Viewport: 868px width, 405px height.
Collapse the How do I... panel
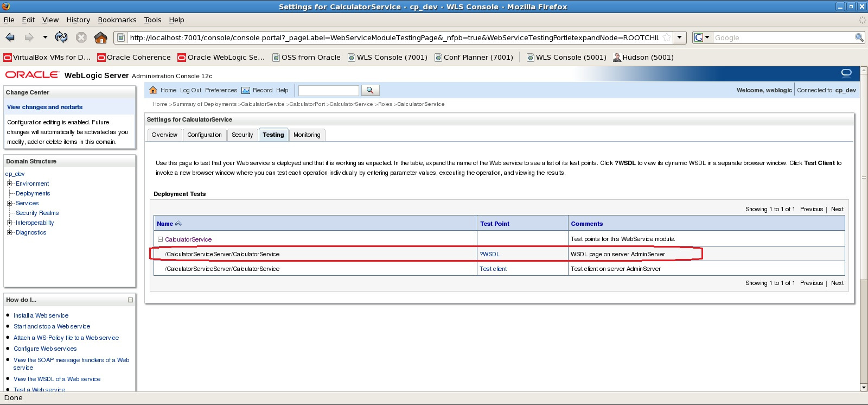click(130, 300)
